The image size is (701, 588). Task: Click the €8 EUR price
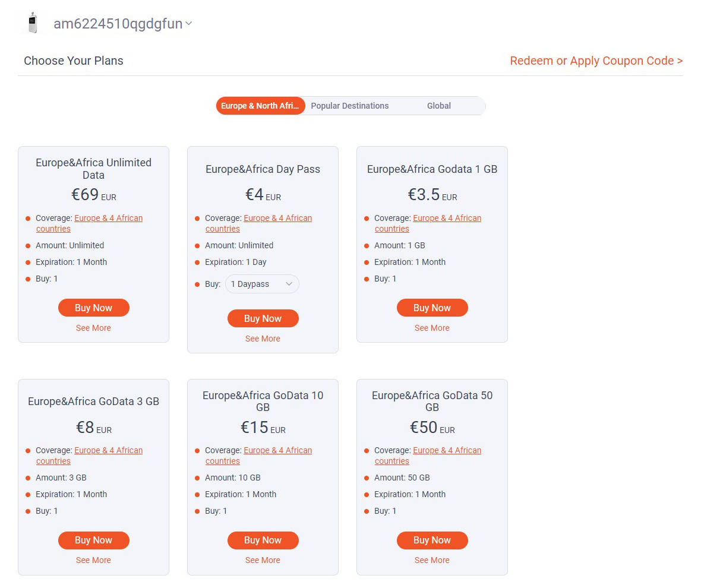pos(93,428)
